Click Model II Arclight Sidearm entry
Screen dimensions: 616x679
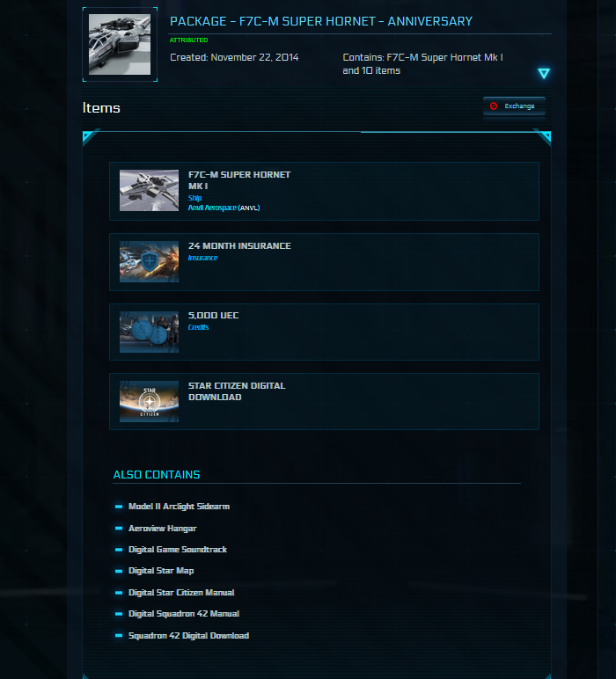click(179, 507)
